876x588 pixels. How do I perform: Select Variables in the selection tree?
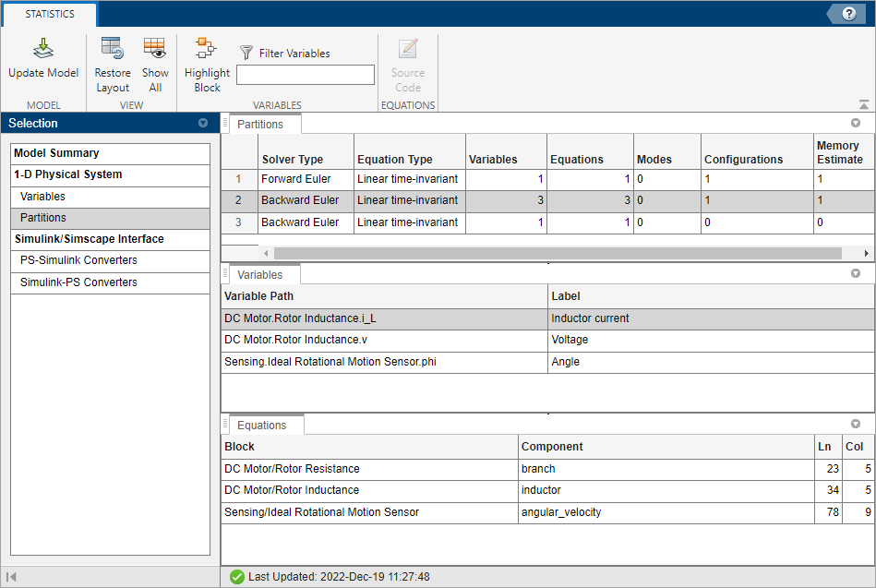coord(43,197)
